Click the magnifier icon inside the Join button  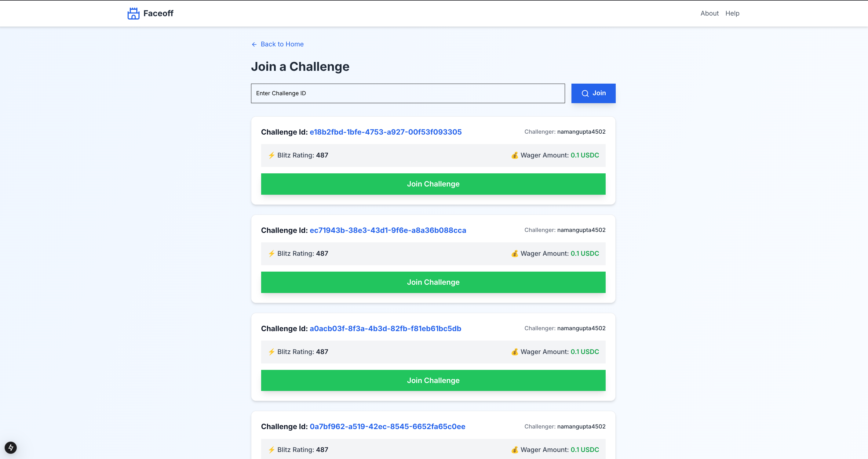tap(585, 93)
